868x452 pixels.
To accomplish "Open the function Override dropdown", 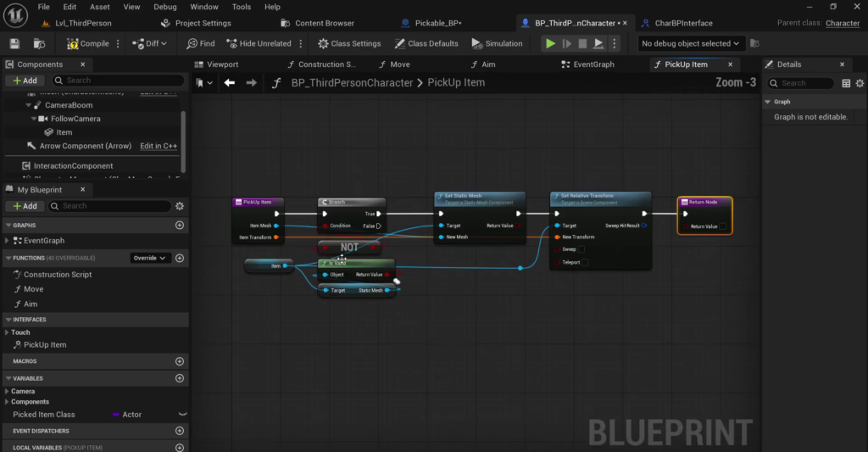I will (149, 258).
